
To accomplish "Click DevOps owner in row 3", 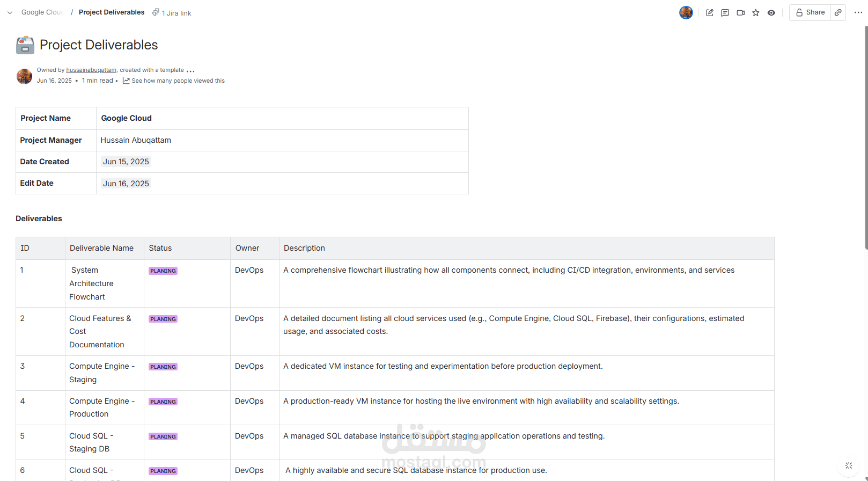I will pyautogui.click(x=249, y=366).
